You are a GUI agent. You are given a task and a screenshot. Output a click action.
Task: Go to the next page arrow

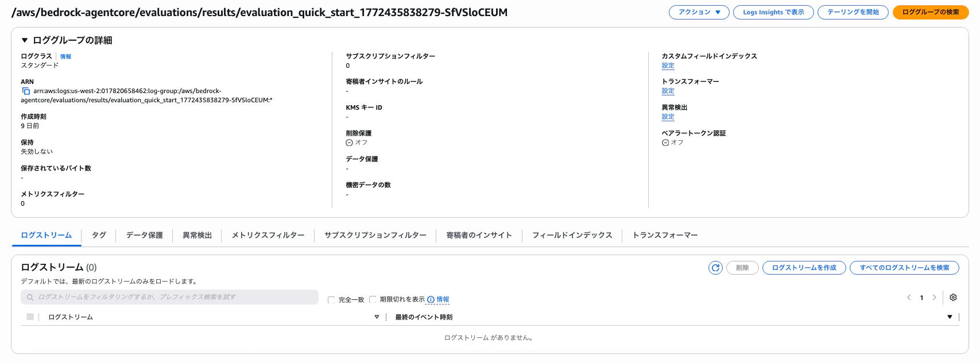pos(934,298)
